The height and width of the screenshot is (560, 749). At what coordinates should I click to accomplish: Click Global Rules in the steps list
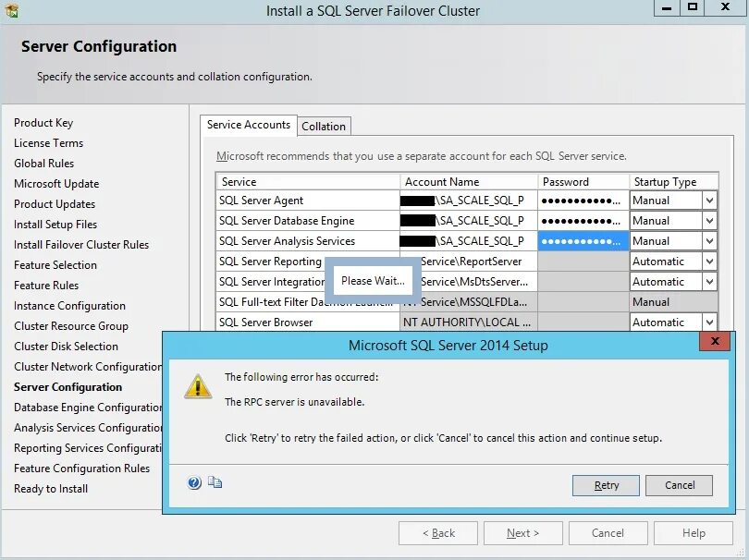pos(44,164)
